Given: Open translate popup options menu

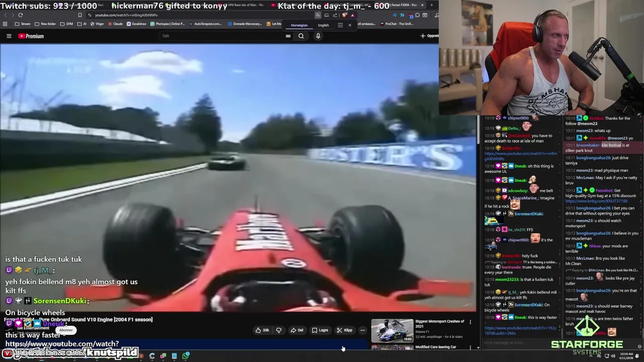Looking at the screenshot, I should click(x=340, y=25).
